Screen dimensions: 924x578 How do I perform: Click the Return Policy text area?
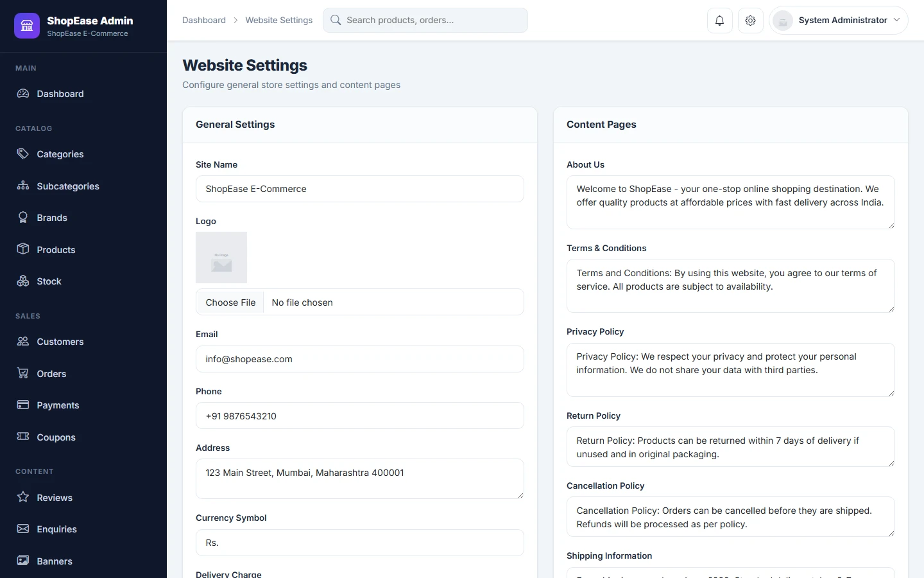tap(731, 446)
